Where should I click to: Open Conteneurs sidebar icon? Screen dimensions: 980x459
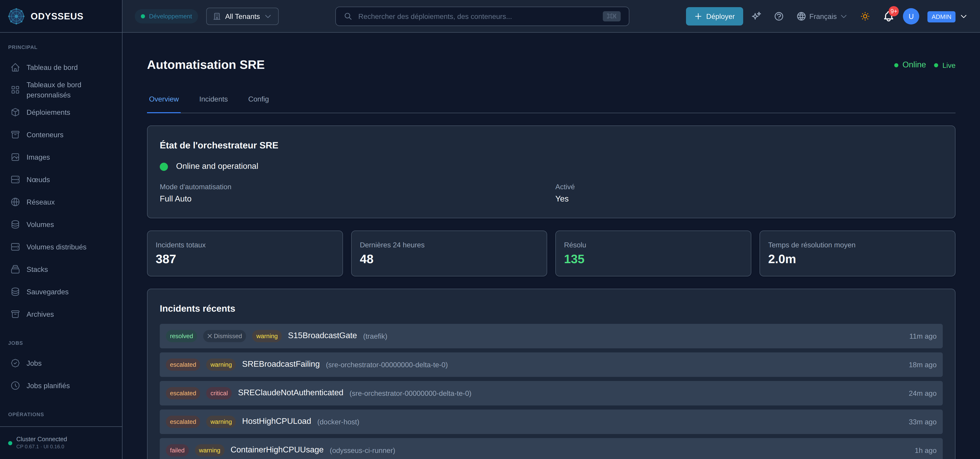coord(15,134)
